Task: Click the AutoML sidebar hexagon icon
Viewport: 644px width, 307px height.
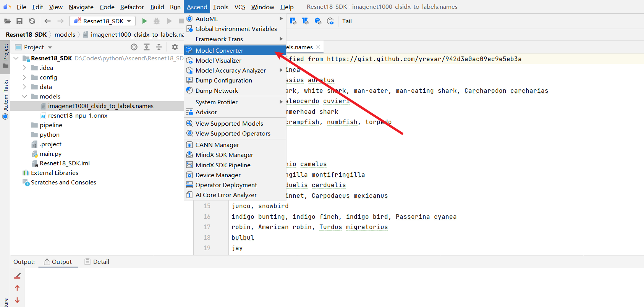Action: coord(5,116)
